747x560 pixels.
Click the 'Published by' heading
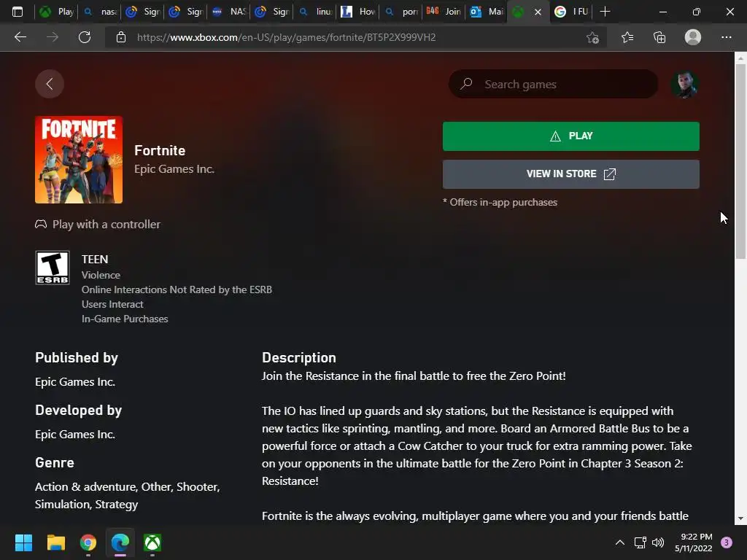(76, 357)
